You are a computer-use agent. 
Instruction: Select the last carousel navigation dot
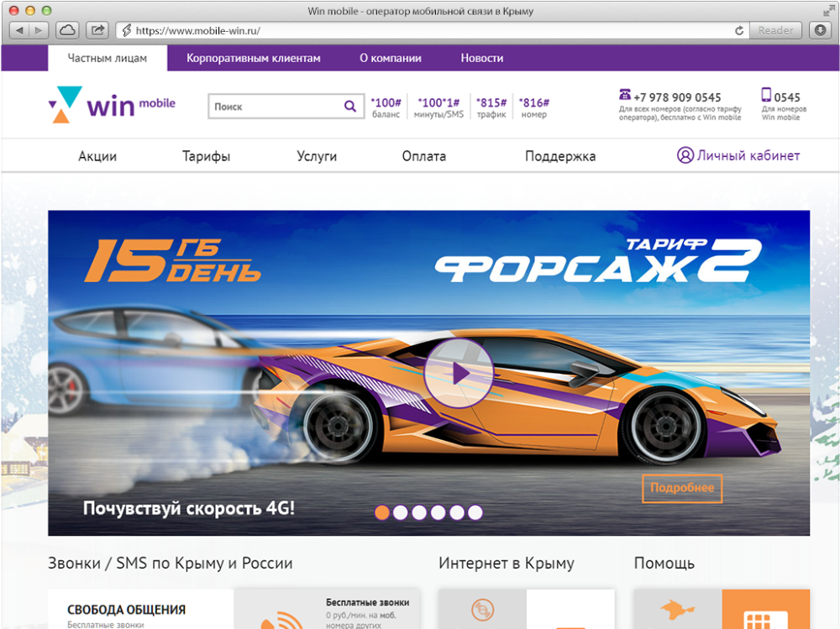click(476, 511)
